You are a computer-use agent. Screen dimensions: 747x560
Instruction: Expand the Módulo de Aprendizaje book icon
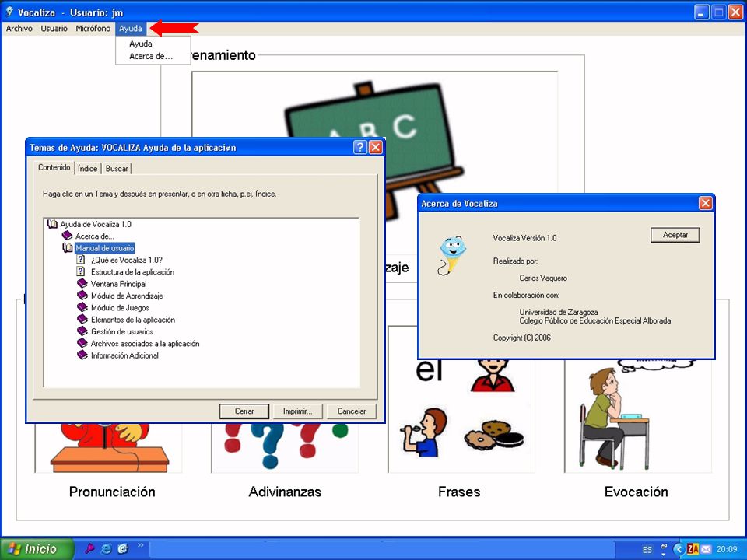point(82,296)
